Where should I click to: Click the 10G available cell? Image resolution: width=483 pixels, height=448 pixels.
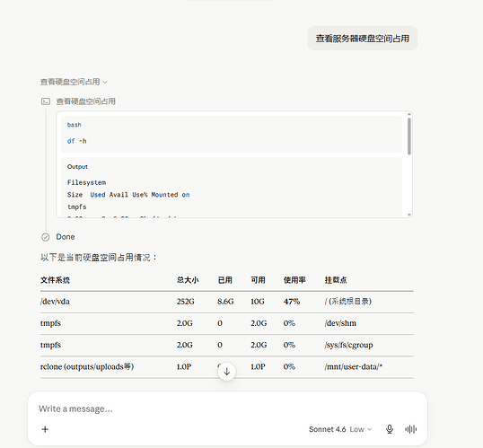[x=258, y=302]
